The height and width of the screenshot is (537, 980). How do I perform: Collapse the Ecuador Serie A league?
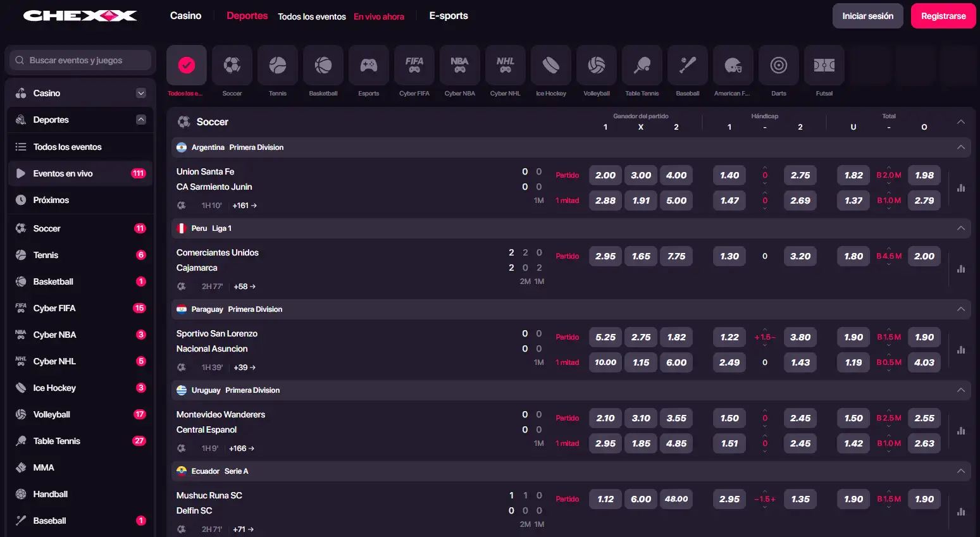961,471
